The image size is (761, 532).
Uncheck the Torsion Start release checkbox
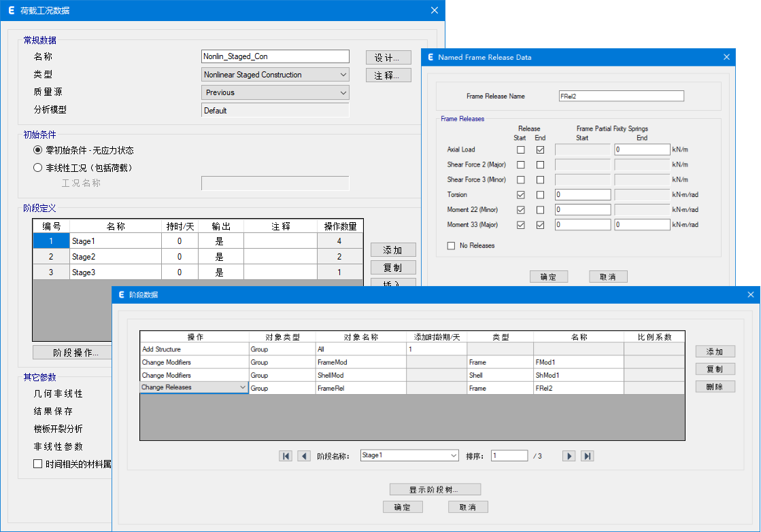(x=521, y=195)
